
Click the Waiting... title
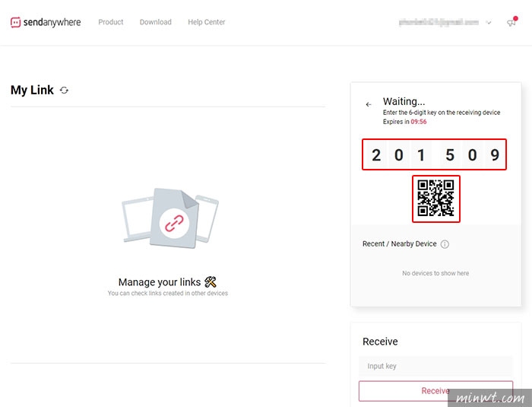[x=404, y=101]
